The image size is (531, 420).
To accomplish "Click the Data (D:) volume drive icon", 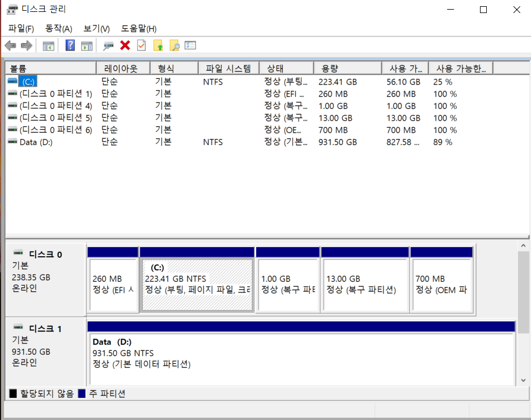I will click(x=12, y=142).
